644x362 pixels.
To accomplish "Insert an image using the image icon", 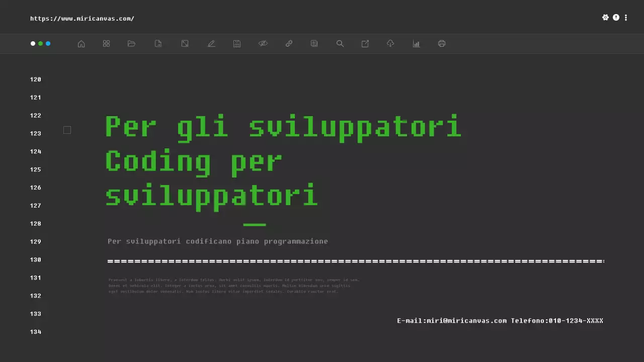I will click(x=185, y=44).
